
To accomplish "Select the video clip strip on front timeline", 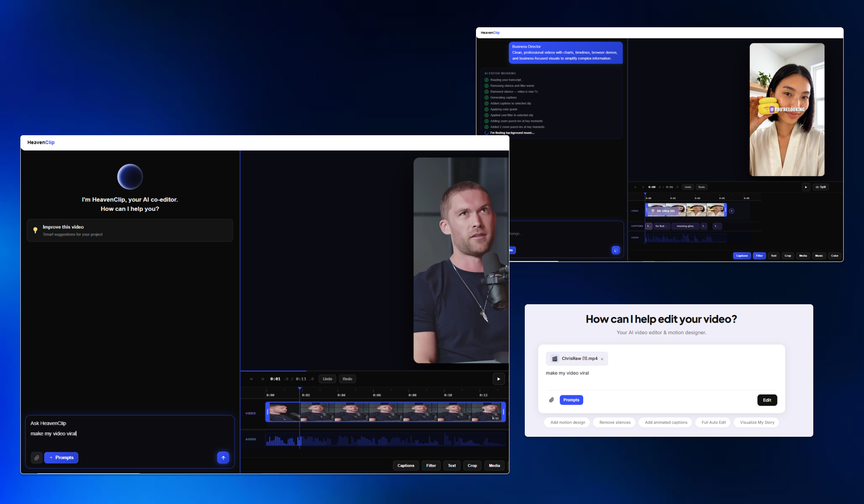I will (385, 412).
